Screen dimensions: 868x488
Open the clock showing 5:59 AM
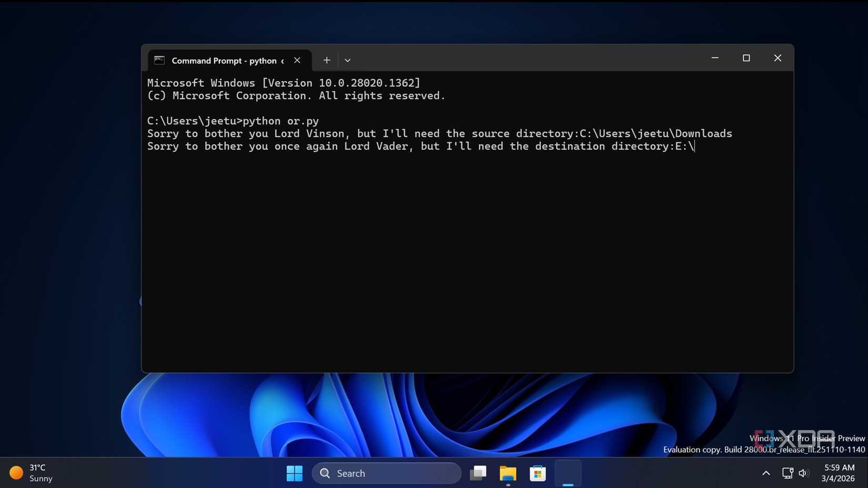pos(839,473)
